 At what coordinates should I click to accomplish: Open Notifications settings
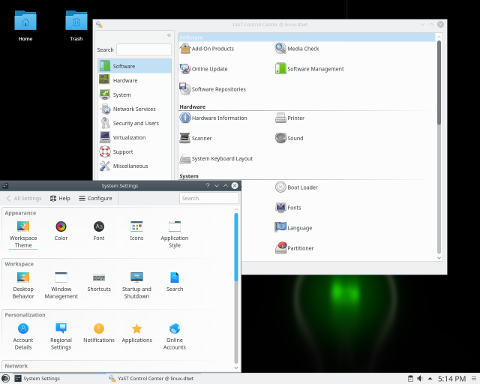(x=99, y=333)
